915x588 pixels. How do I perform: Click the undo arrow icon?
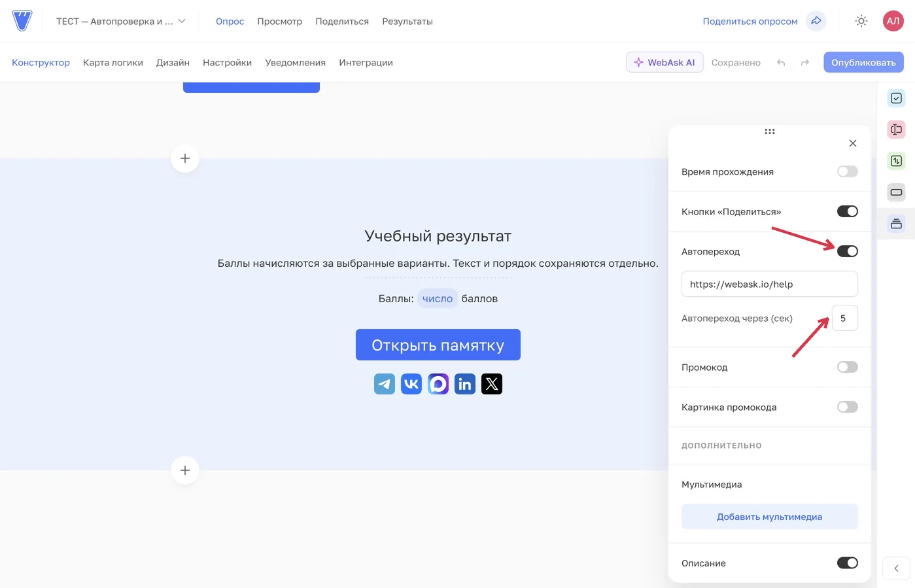pyautogui.click(x=781, y=63)
